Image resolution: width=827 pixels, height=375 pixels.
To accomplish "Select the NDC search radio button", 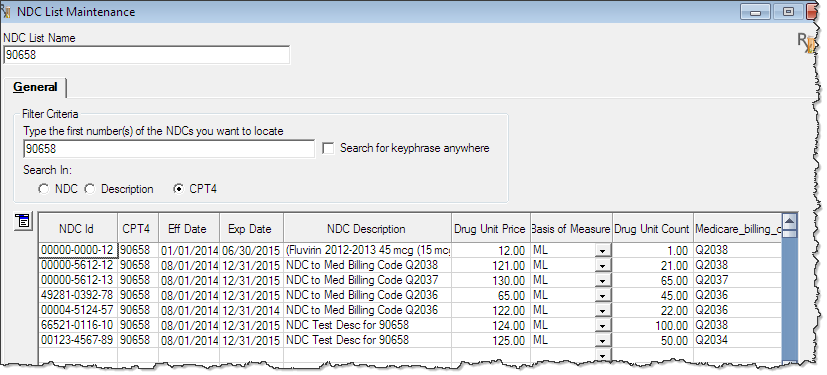I will [43, 189].
